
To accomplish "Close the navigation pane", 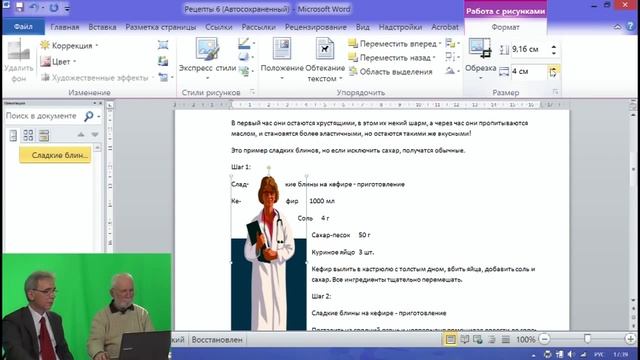I will coord(101,103).
